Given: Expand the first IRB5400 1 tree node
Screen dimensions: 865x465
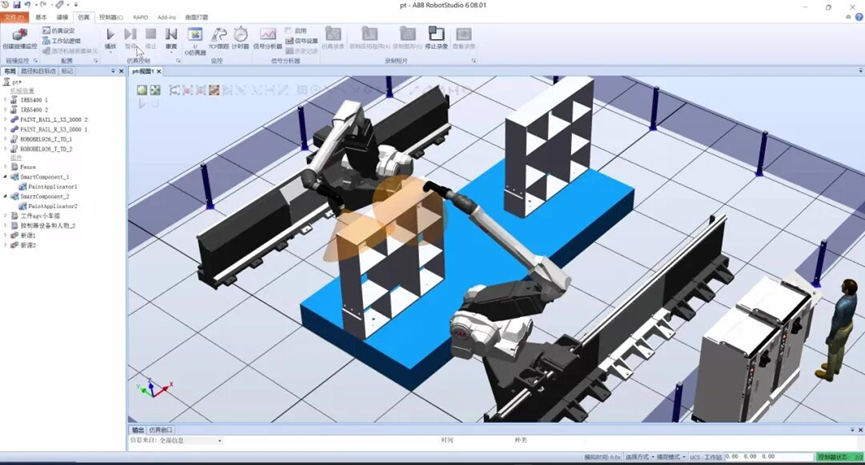Looking at the screenshot, I should click(6, 100).
